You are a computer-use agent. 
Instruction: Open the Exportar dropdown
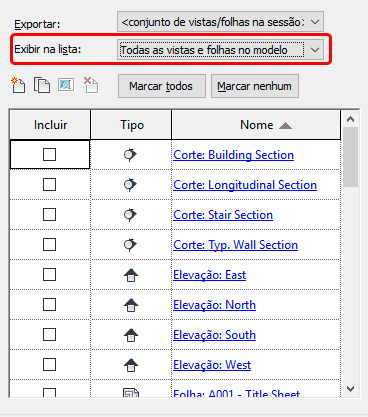220,22
